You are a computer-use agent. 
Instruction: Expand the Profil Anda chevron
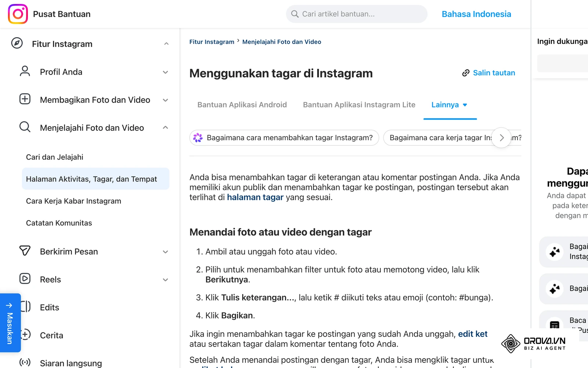click(166, 72)
